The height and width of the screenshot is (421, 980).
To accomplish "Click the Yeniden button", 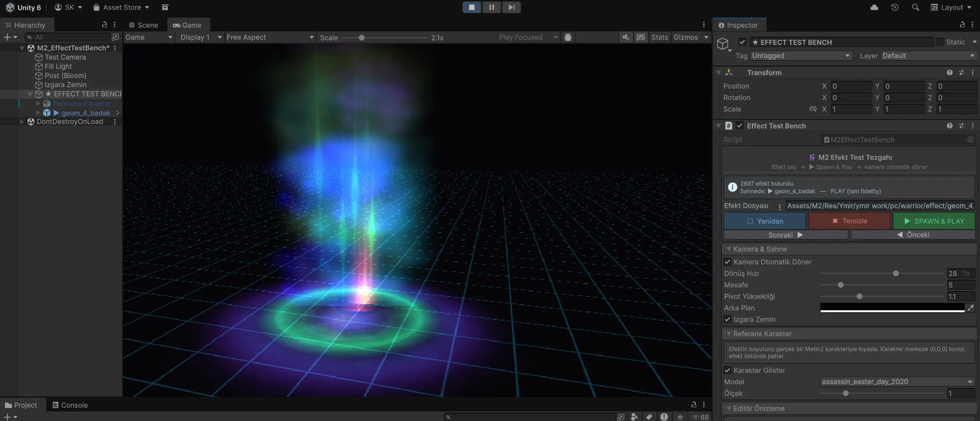I will point(765,221).
